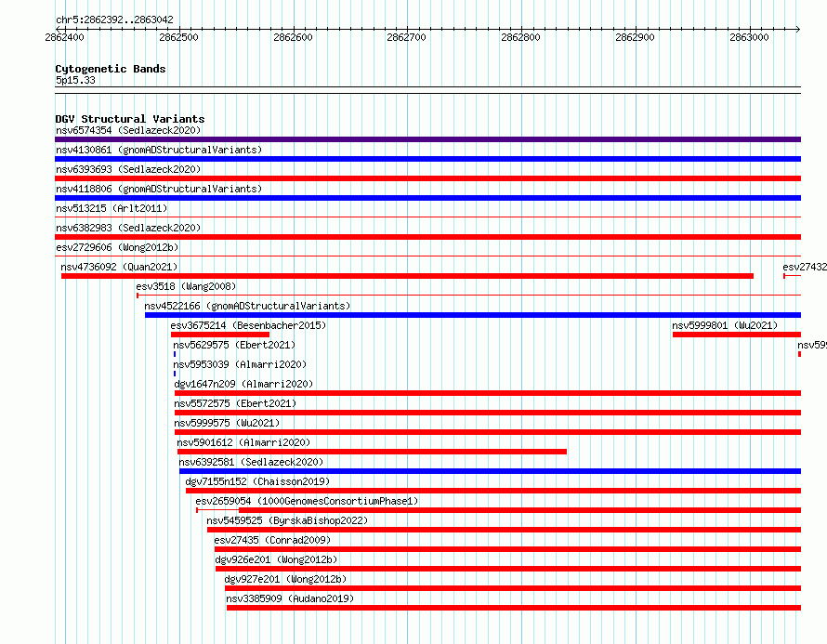Select nsv4118806 (gnomADStructuralVariants) label

point(159,189)
